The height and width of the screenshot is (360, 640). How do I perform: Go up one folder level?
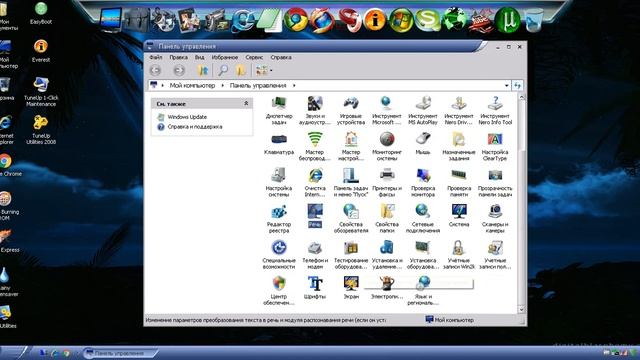coord(203,71)
